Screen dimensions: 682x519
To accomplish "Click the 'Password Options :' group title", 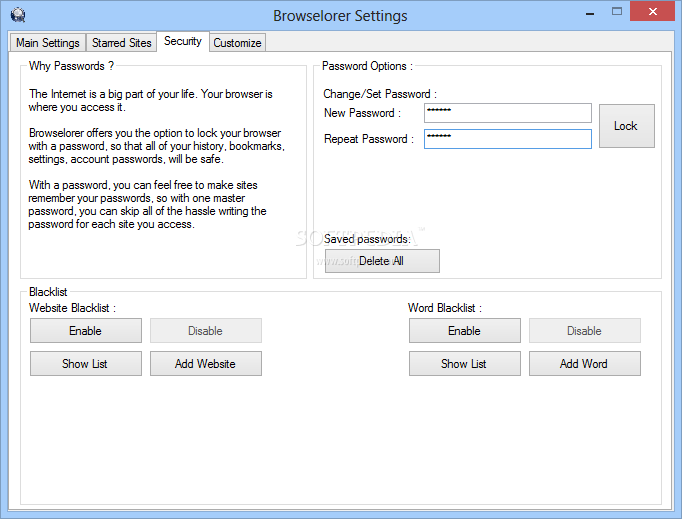I will [367, 66].
